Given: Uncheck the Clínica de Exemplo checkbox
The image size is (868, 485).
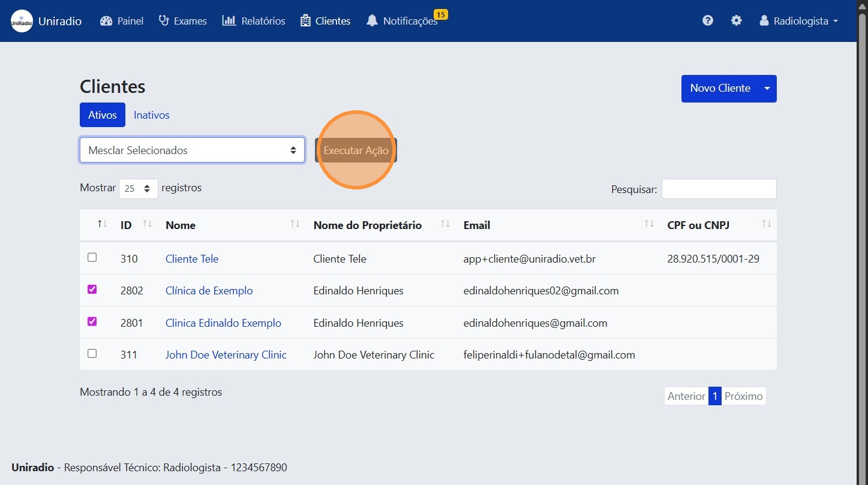Looking at the screenshot, I should pos(92,290).
